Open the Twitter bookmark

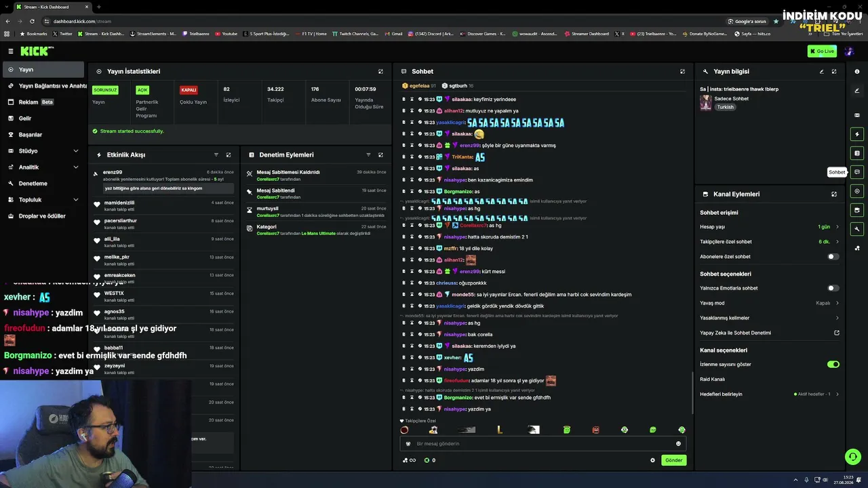click(x=62, y=34)
